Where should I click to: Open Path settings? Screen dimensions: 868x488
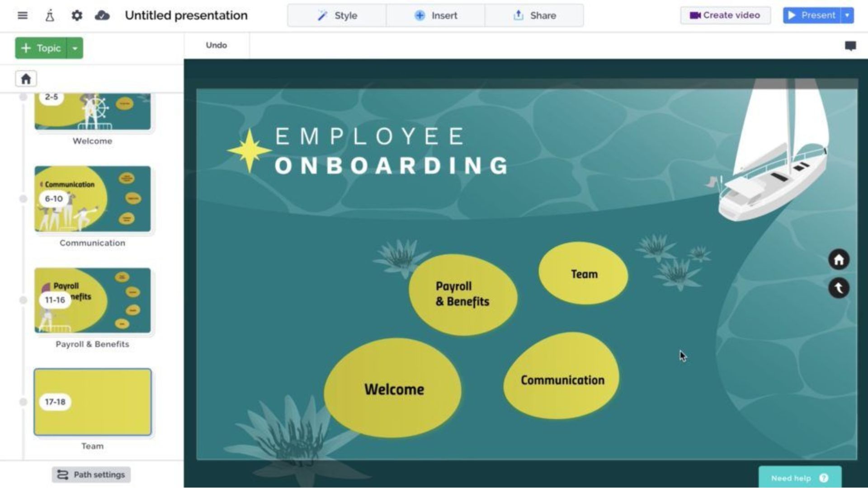[91, 474]
